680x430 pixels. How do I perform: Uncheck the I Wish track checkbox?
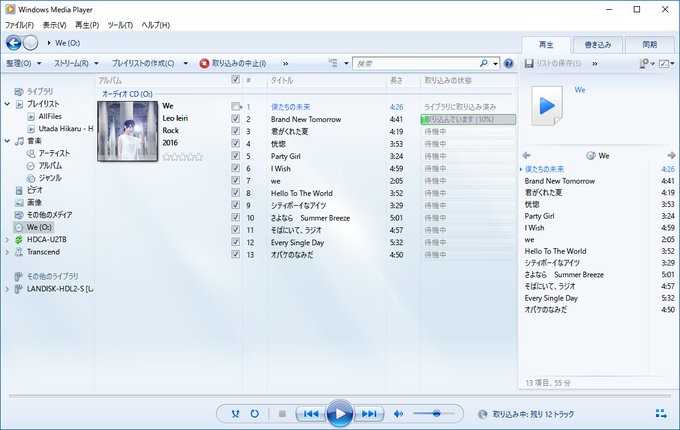235,168
